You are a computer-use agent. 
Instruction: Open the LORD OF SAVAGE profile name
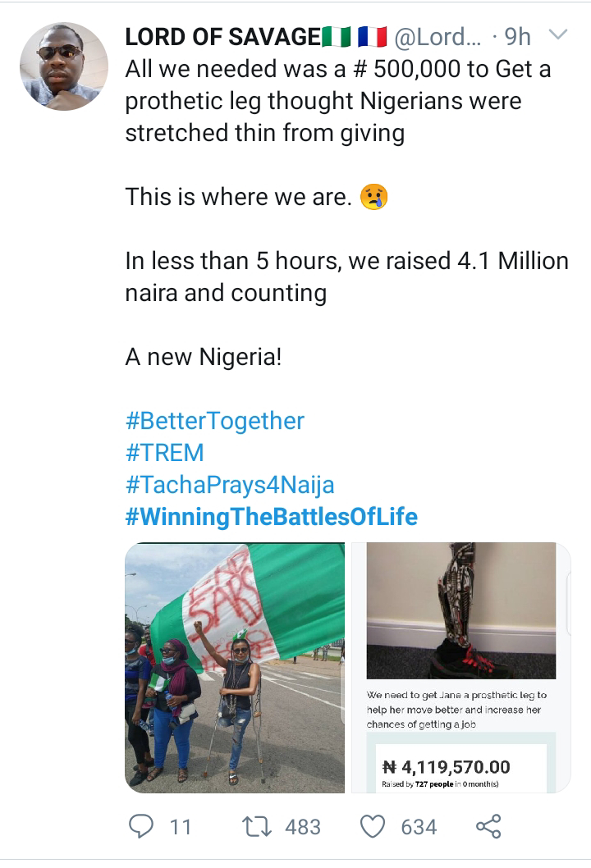222,37
